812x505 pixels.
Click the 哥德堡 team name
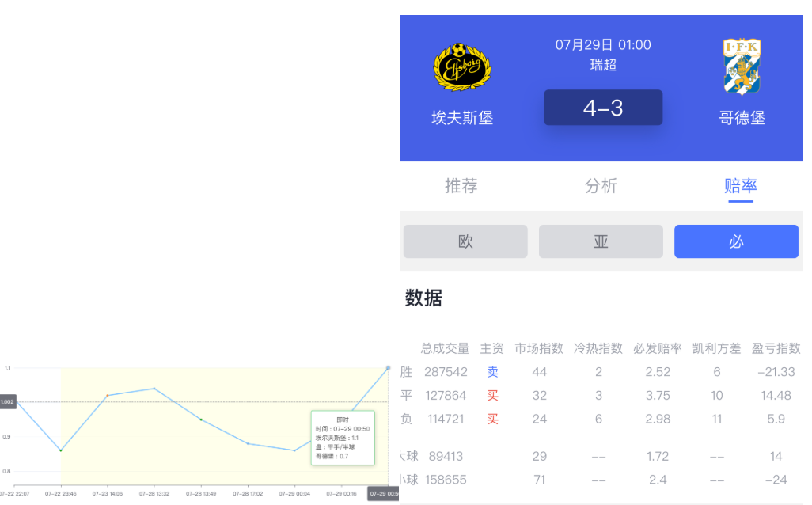(742, 118)
